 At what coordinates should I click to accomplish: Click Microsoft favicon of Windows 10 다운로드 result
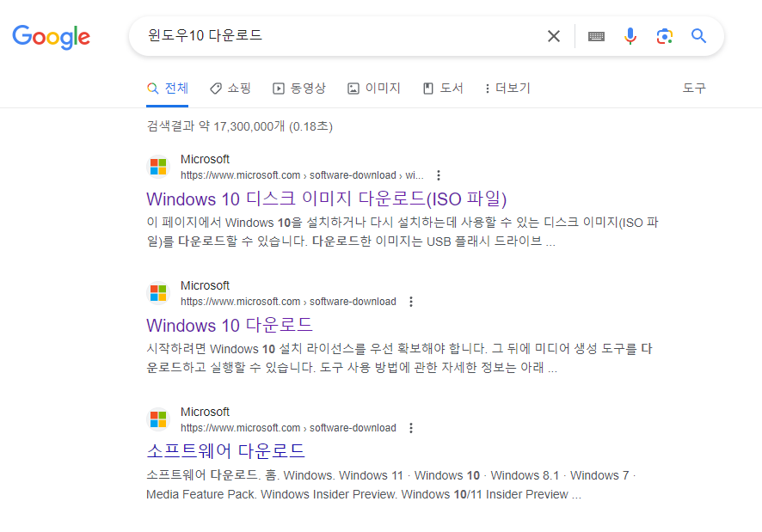[158, 293]
